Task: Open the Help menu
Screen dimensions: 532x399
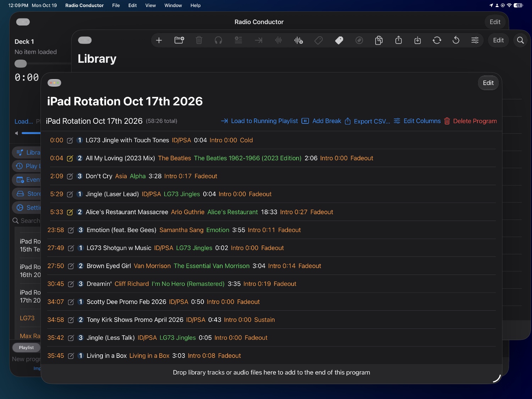Action: pyautogui.click(x=195, y=5)
